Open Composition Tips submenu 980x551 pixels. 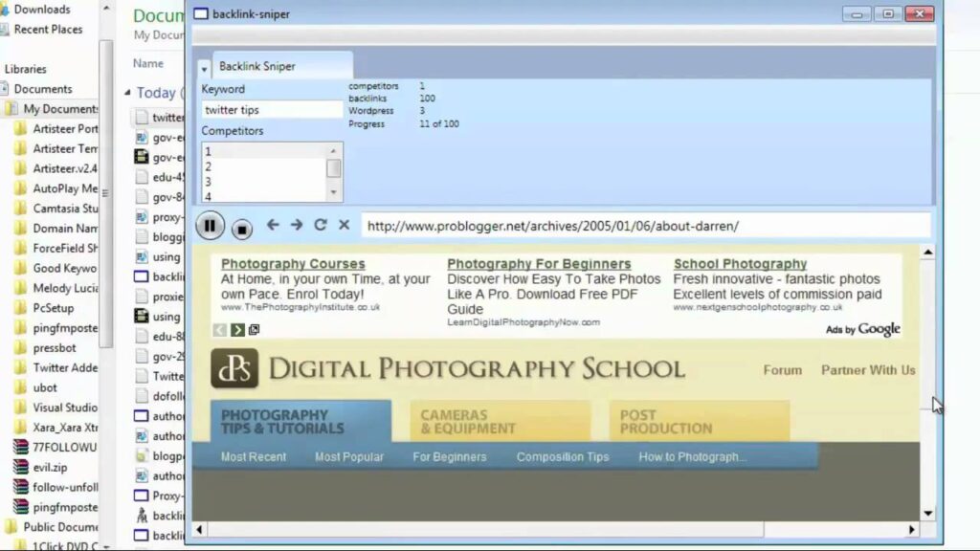(563, 456)
